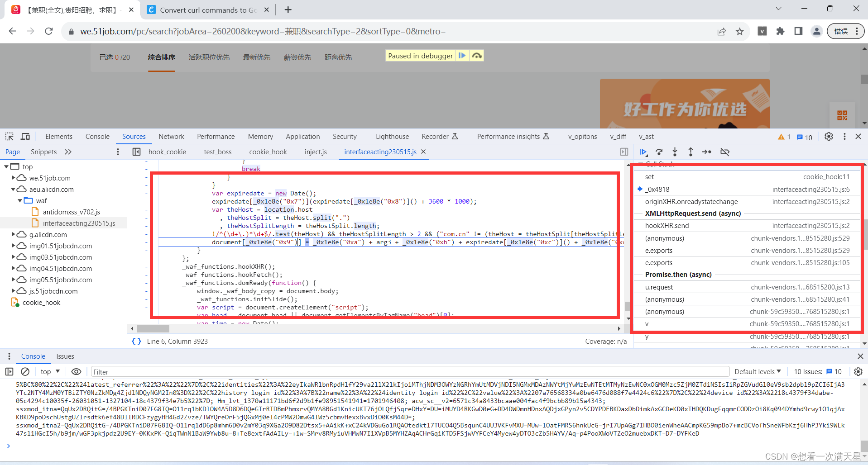Image resolution: width=868 pixels, height=465 pixels.
Task: Close the DevTools panel
Action: coord(858,137)
